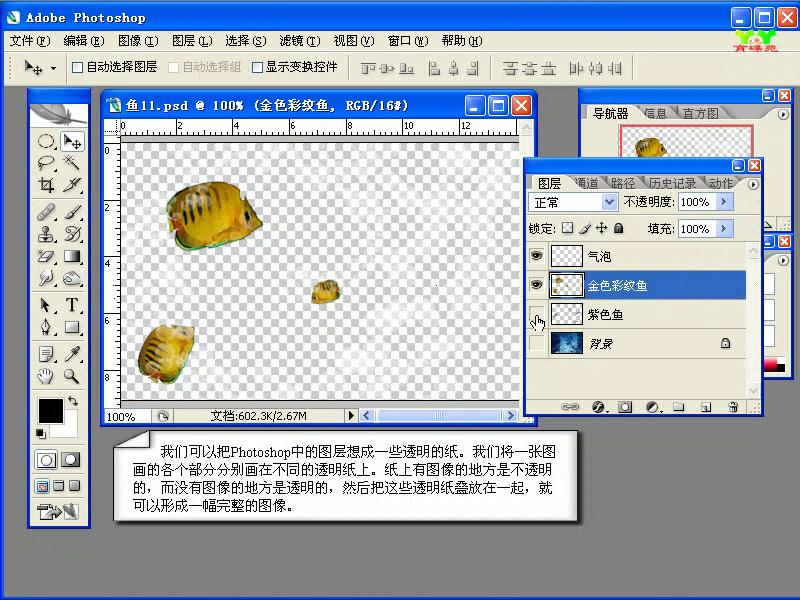Open the layer style (f) menu
Image resolution: width=800 pixels, height=600 pixels.
point(598,407)
